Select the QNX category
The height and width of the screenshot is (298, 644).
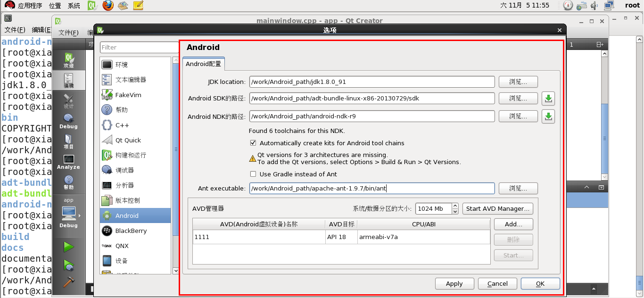coord(136,246)
